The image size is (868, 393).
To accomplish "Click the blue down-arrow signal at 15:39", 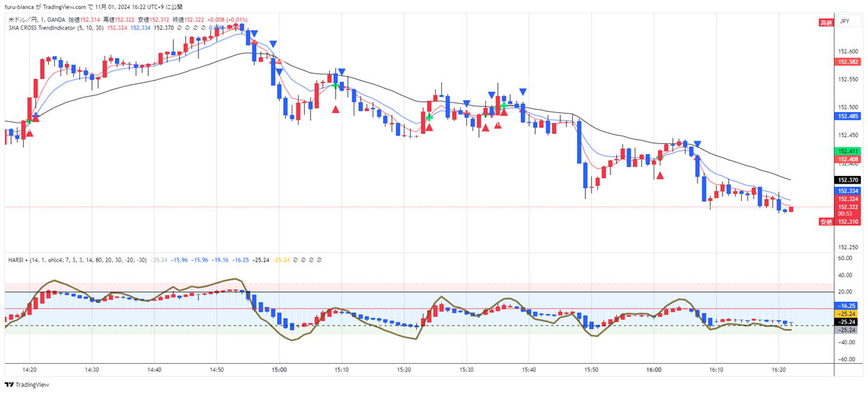I will (522, 92).
